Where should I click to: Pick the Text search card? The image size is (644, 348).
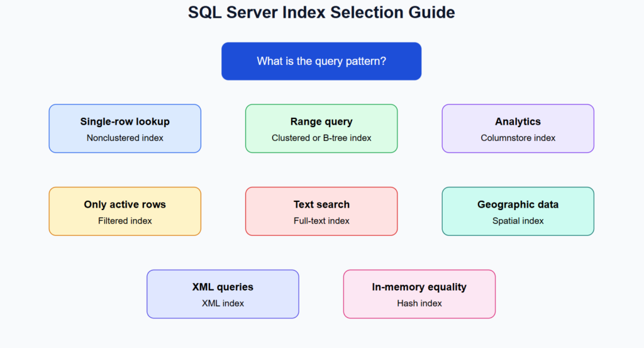coord(321,211)
